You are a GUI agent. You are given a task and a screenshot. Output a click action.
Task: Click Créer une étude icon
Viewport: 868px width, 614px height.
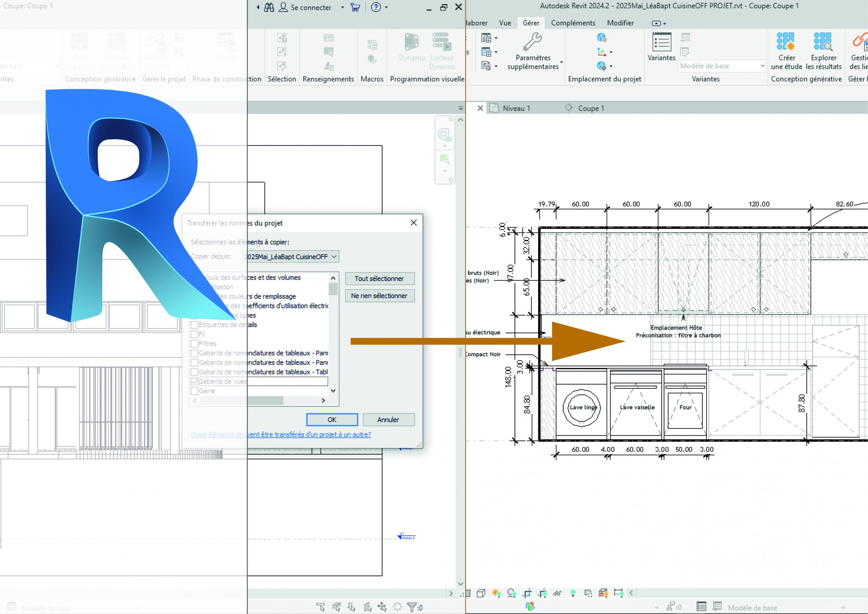click(x=786, y=42)
